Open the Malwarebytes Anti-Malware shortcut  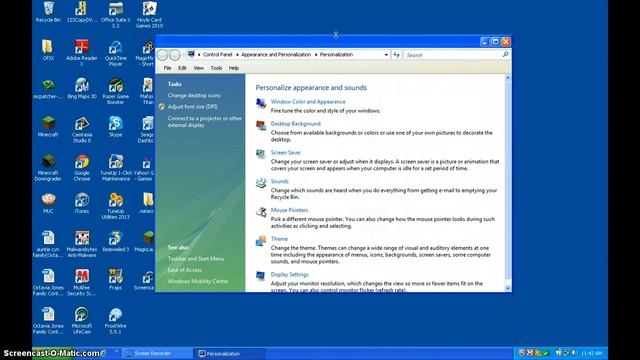pyautogui.click(x=82, y=244)
